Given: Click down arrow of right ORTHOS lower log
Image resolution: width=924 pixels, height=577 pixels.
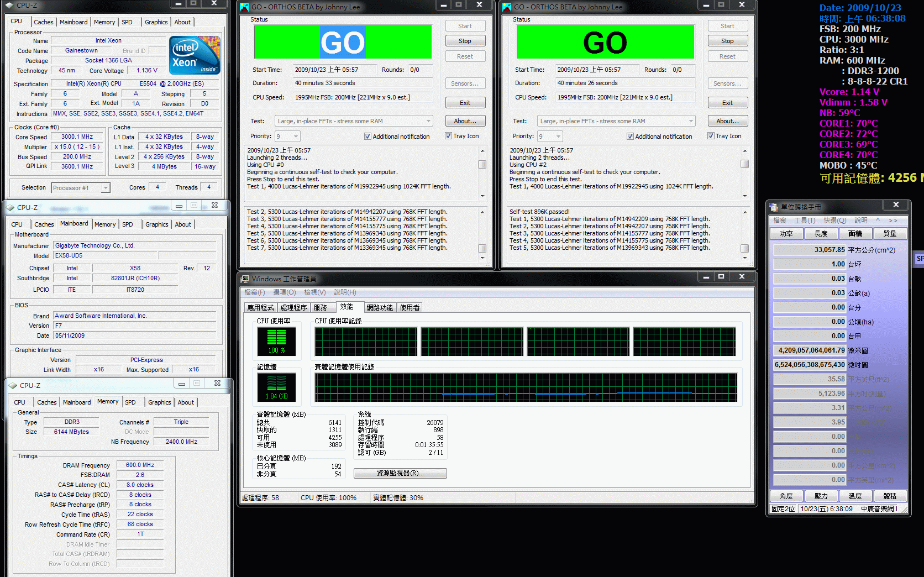Looking at the screenshot, I should click(745, 258).
